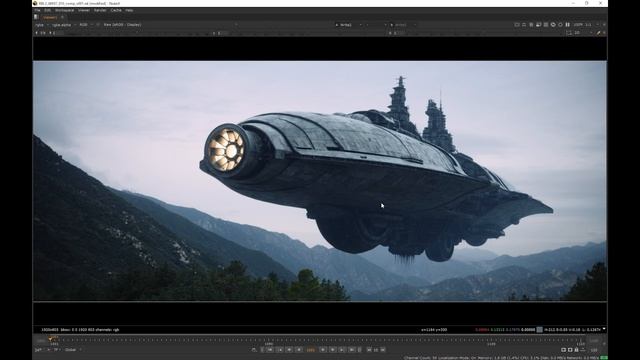Screen dimensions: 640x360
Task: Skip forward by the 10-frame increment
Action: [x=382, y=350]
